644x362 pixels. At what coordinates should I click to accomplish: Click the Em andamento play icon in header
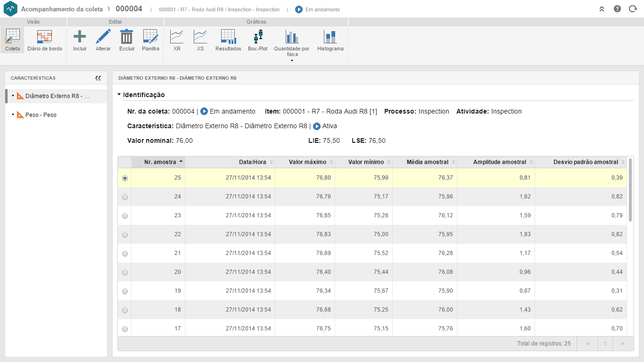[x=299, y=9]
